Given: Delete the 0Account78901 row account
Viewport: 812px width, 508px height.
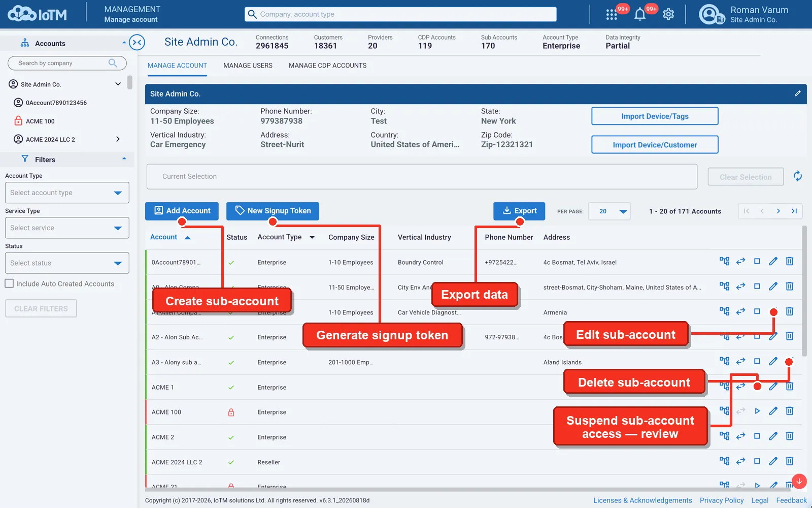Looking at the screenshot, I should point(789,261).
